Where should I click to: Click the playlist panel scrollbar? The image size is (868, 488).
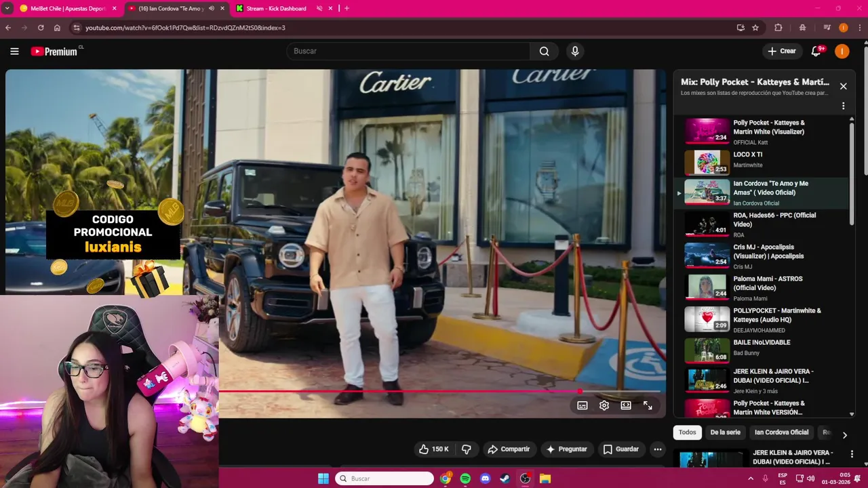click(x=852, y=173)
